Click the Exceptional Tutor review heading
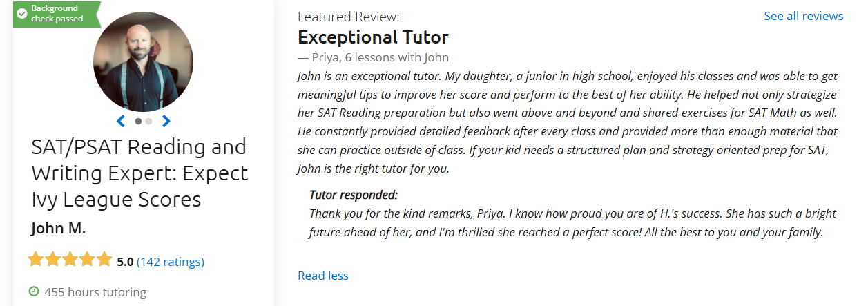The height and width of the screenshot is (306, 868). pos(373,37)
